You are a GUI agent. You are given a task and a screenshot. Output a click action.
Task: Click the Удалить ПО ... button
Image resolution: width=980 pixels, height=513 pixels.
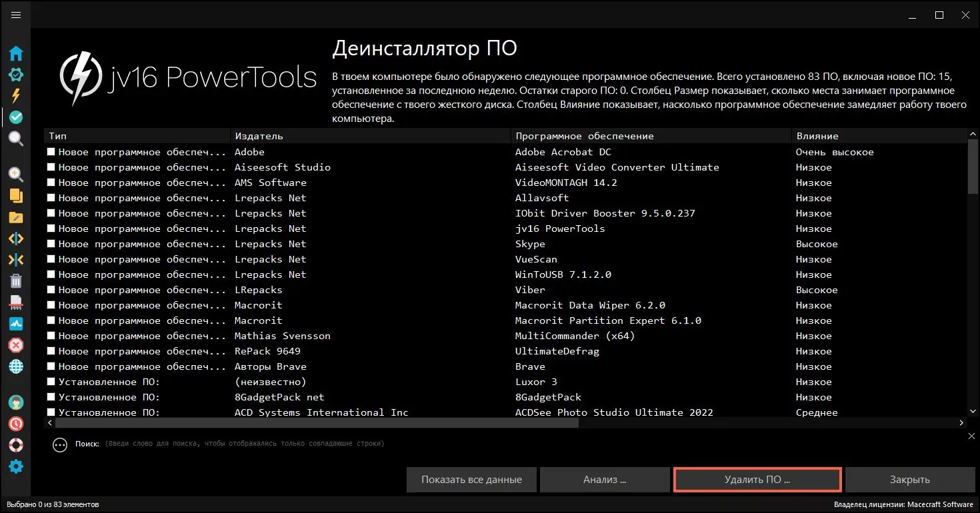pyautogui.click(x=757, y=480)
